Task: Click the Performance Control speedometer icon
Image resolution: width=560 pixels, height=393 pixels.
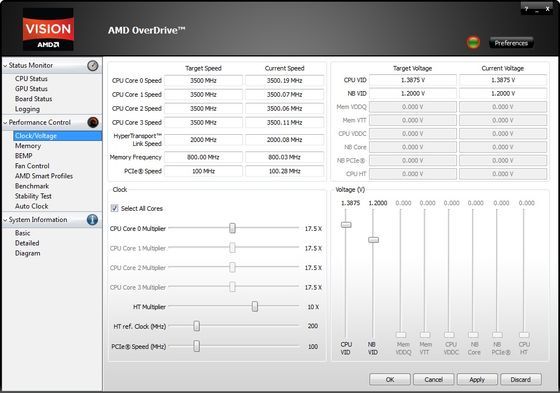Action: [x=93, y=123]
